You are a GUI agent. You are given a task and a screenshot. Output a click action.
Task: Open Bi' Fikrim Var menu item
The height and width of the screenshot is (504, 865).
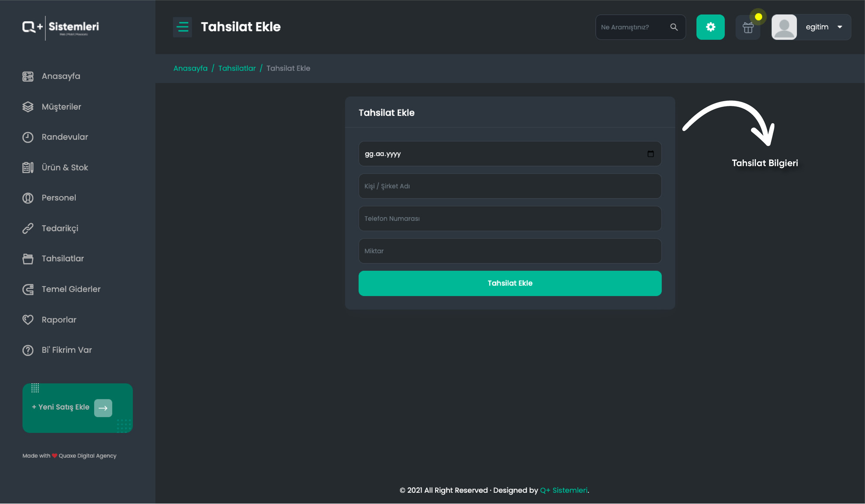pos(67,350)
